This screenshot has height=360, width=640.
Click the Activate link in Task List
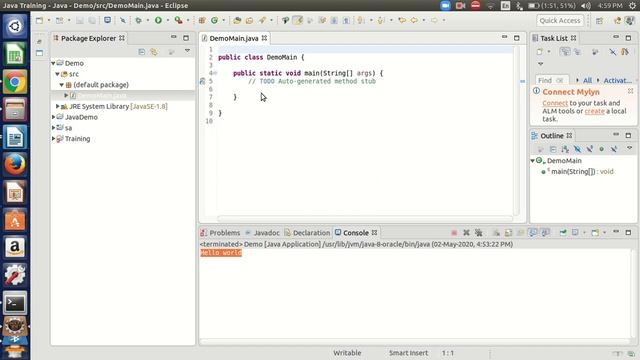pos(617,80)
